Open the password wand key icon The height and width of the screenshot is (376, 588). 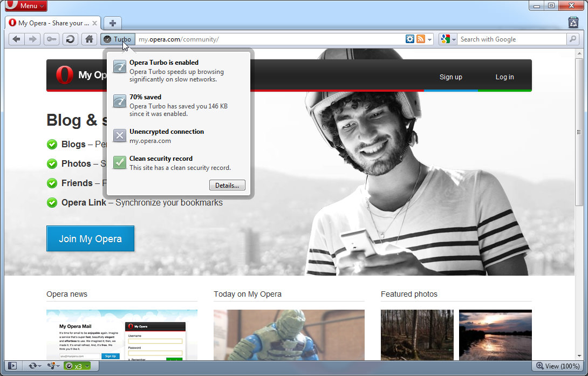pos(52,39)
